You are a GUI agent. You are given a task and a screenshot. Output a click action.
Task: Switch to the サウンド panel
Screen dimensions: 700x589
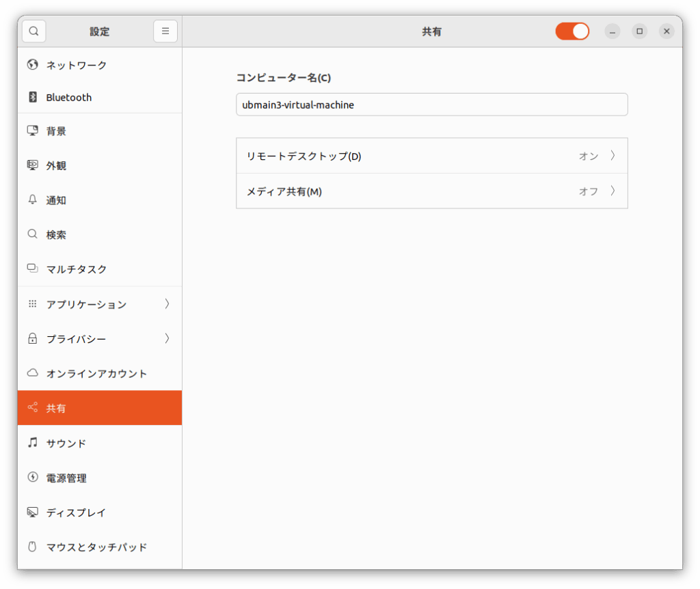(100, 443)
